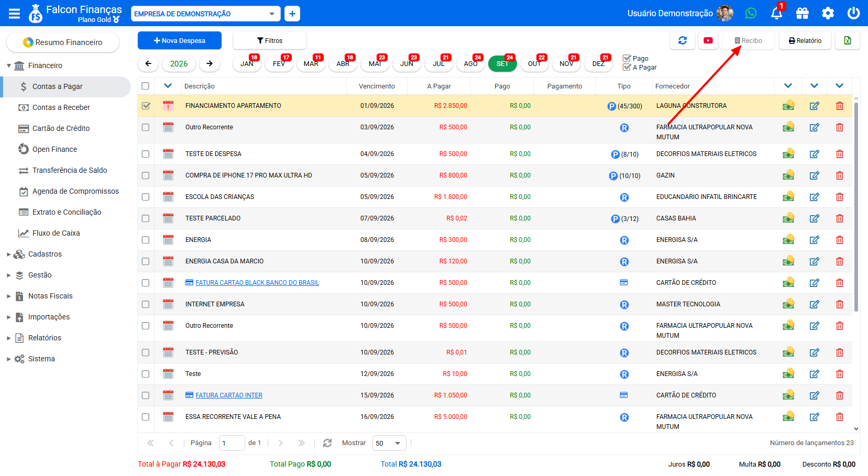Reload table icon beside Mostrar
This screenshot has height=476, width=868.
click(327, 443)
